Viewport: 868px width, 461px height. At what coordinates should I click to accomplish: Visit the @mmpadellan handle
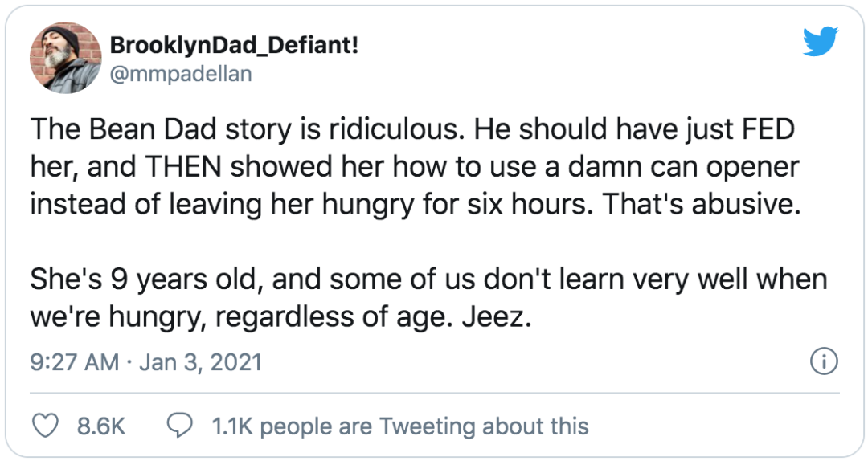click(180, 74)
